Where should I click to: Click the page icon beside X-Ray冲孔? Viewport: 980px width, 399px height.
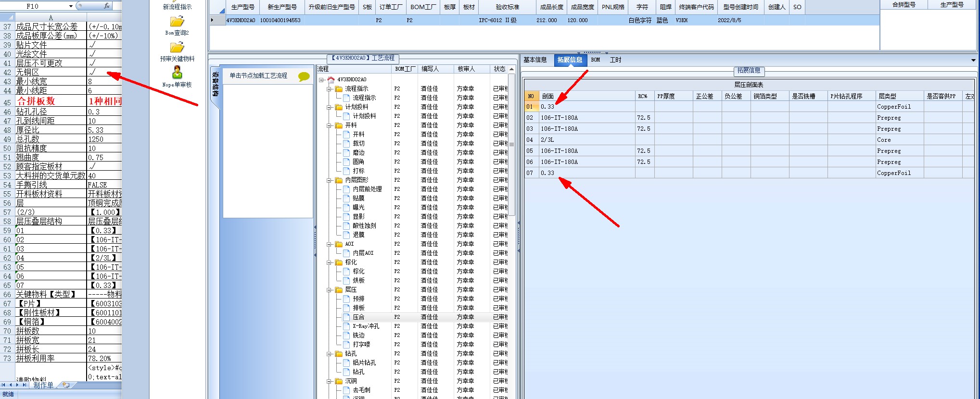[x=347, y=326]
